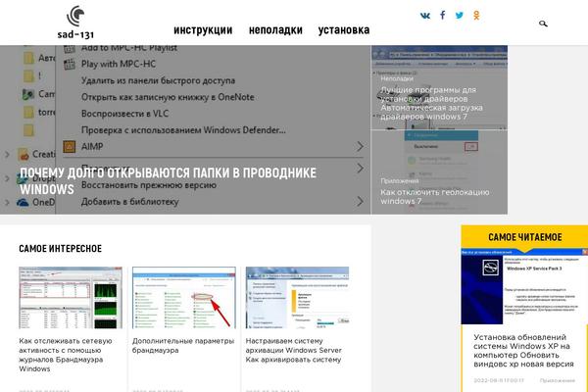
Task: Open the firewall thumbnail with red arrow
Action: pos(184,298)
